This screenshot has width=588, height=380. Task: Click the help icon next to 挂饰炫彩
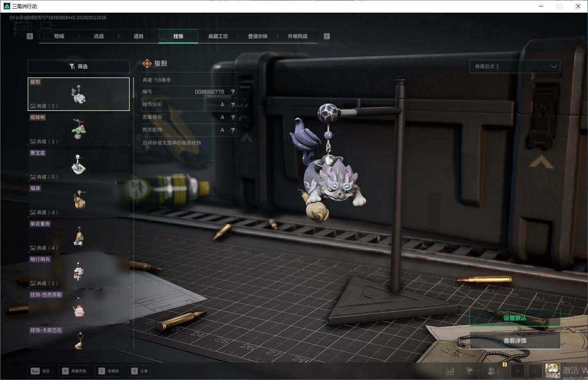(233, 105)
